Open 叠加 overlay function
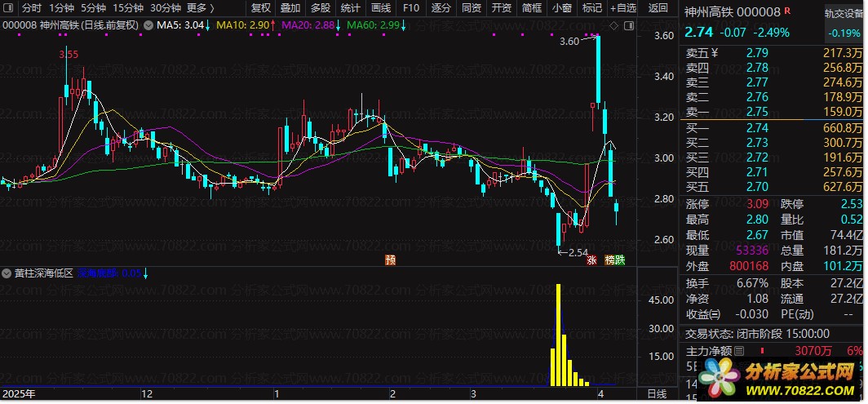The height and width of the screenshot is (404, 868). pyautogui.click(x=290, y=8)
